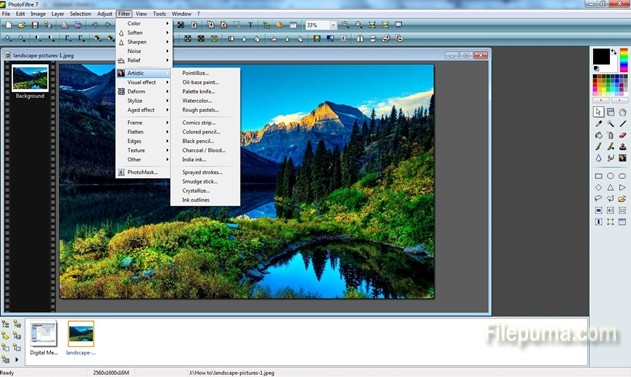Swap foreground and background colors
The width and height of the screenshot is (631, 377).
point(614,52)
